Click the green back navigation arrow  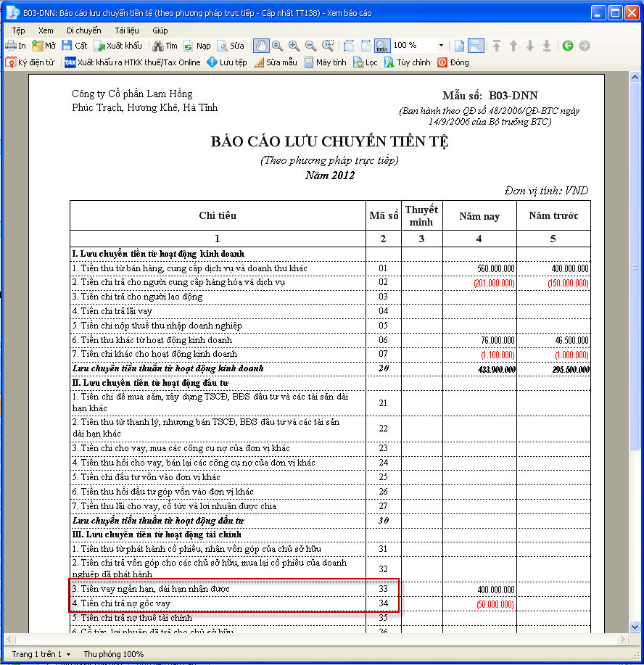pos(568,46)
